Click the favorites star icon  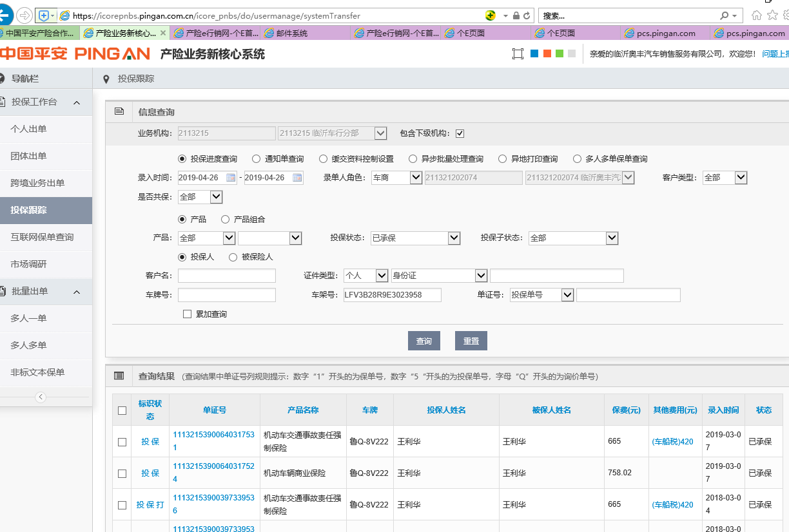point(772,15)
